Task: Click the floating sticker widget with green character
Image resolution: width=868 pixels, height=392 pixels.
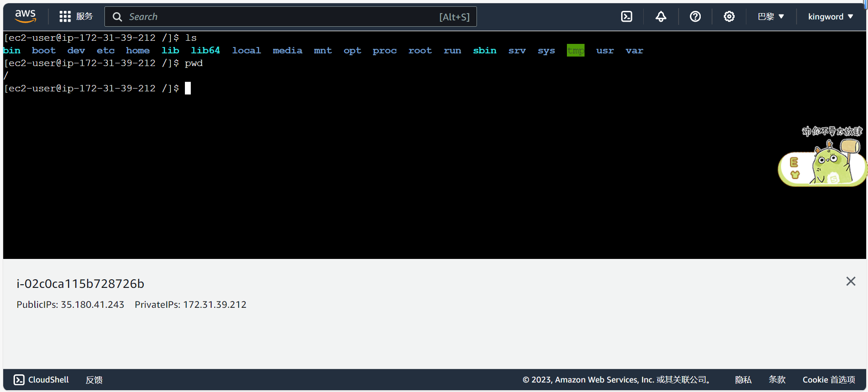Action: (822, 156)
